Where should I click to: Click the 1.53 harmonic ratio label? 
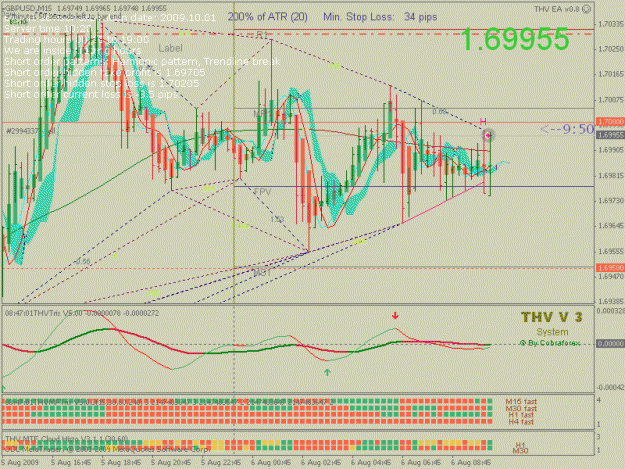point(277,219)
